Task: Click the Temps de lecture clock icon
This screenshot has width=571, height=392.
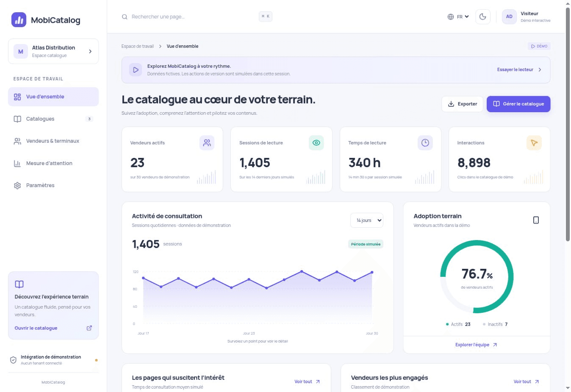Action: click(425, 143)
